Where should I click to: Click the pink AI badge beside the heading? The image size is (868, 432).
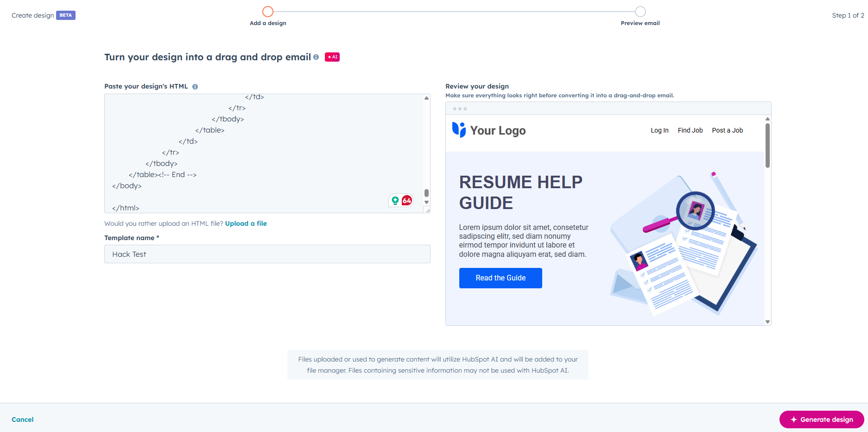(x=332, y=57)
